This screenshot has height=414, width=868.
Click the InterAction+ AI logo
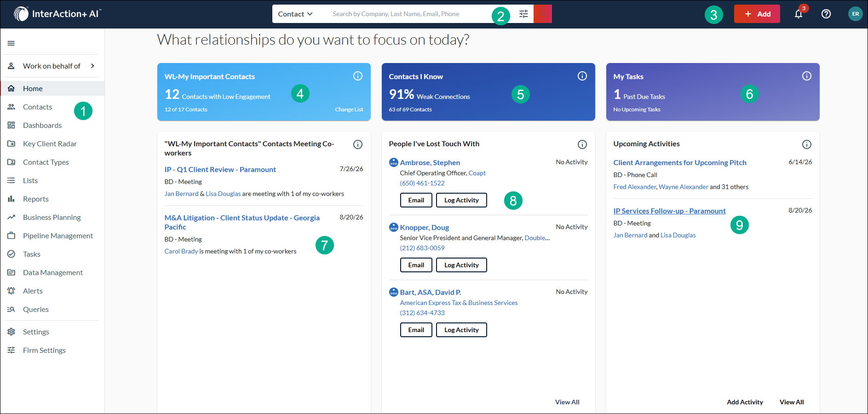pos(57,14)
